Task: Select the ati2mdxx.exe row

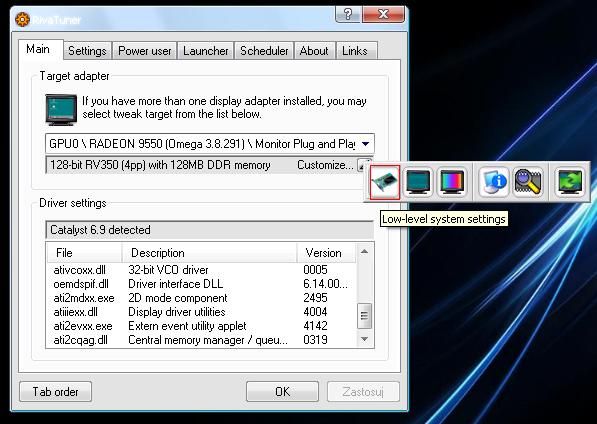Action: (201, 298)
